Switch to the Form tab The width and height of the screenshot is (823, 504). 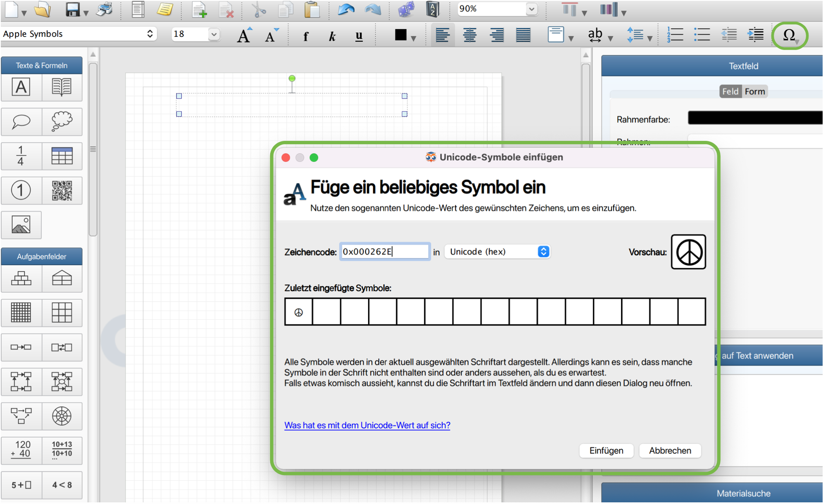pyautogui.click(x=754, y=91)
